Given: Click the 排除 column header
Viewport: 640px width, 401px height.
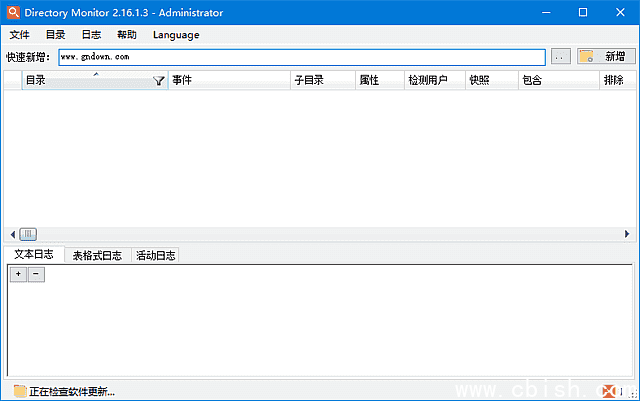Looking at the screenshot, I should (x=618, y=80).
